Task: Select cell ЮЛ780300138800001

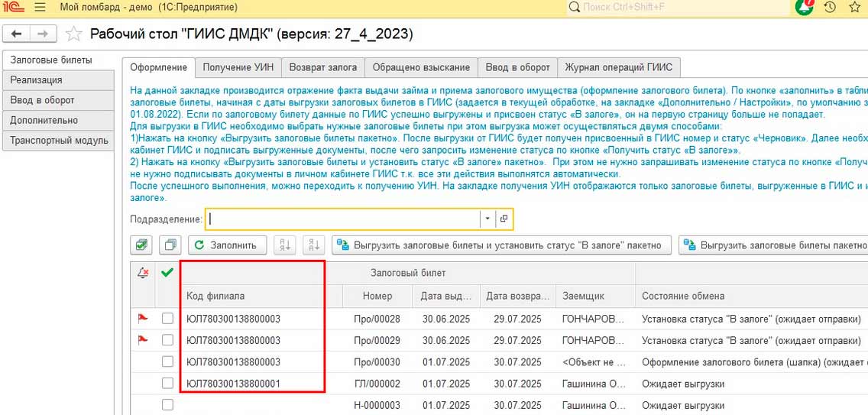Action: coord(261,384)
